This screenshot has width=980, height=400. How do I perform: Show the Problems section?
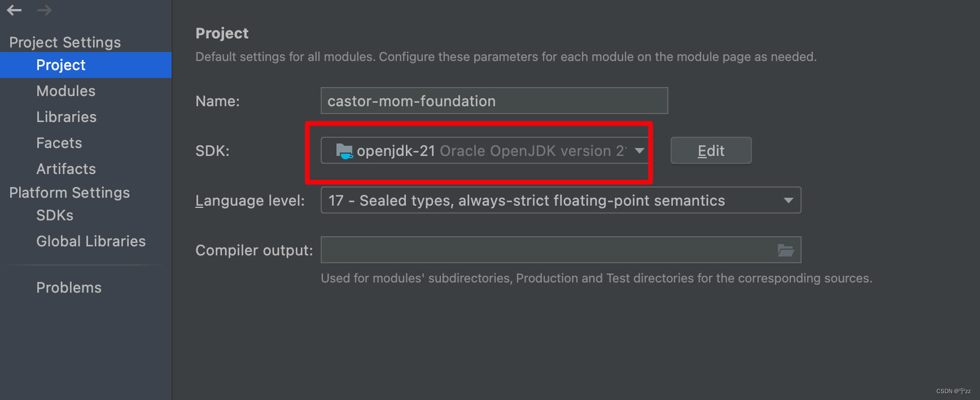(x=69, y=288)
